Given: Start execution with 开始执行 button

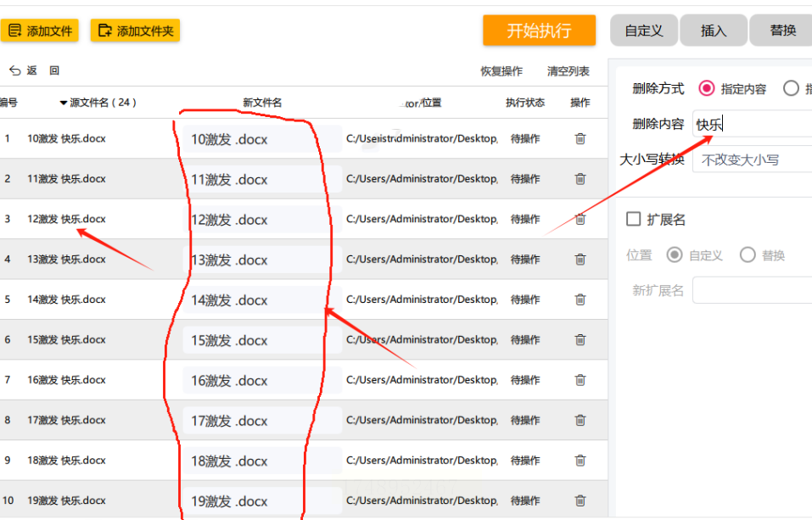Looking at the screenshot, I should (x=539, y=31).
